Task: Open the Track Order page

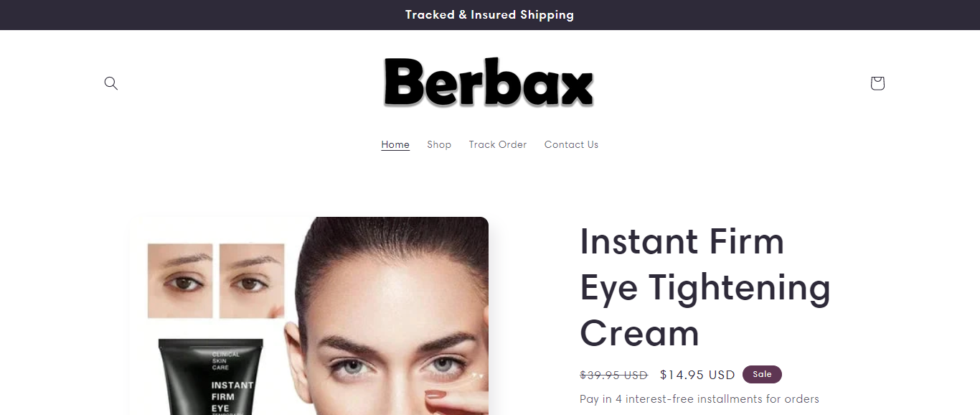Action: click(x=498, y=144)
